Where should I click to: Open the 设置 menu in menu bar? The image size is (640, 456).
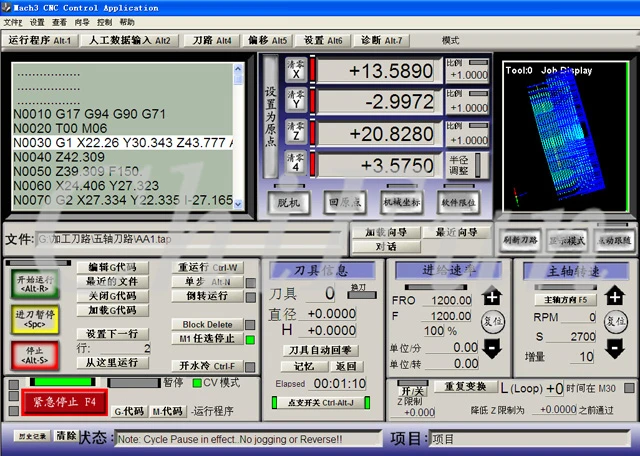(37, 22)
